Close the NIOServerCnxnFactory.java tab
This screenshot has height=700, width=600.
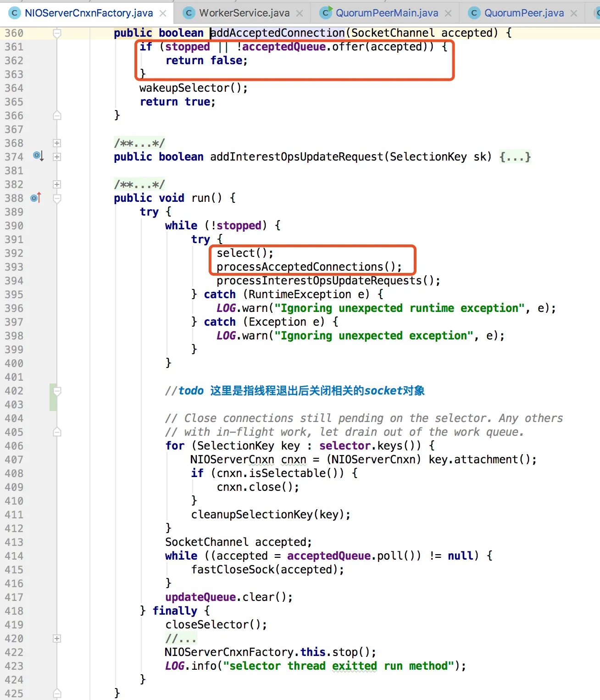[x=163, y=13]
